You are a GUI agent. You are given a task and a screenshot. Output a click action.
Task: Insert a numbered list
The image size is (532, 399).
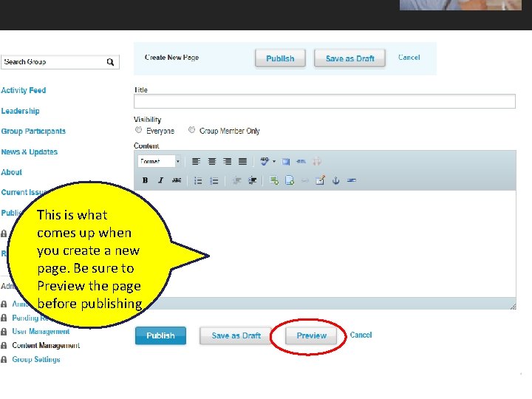coord(214,181)
